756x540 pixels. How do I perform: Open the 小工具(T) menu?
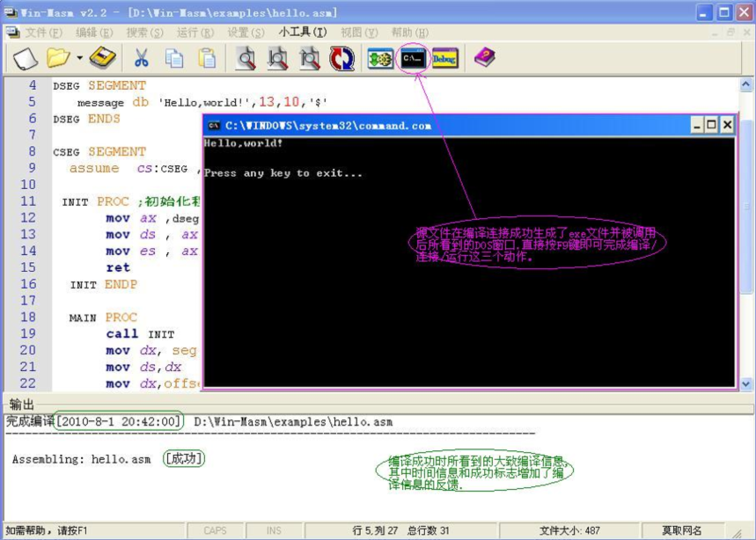tap(302, 33)
